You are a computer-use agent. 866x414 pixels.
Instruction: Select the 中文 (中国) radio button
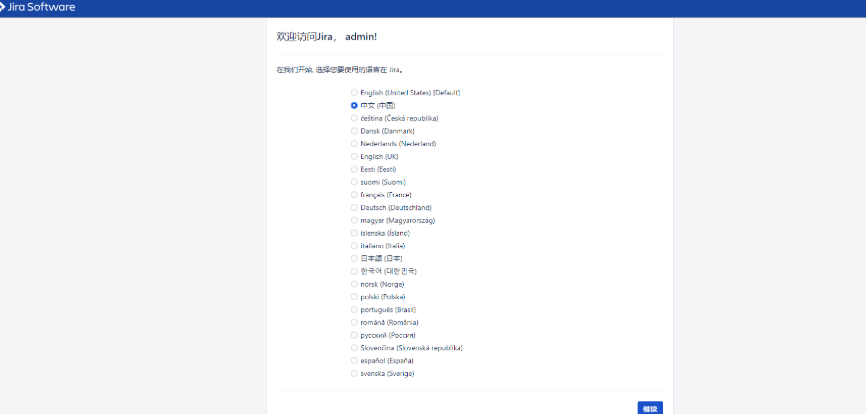(x=355, y=105)
